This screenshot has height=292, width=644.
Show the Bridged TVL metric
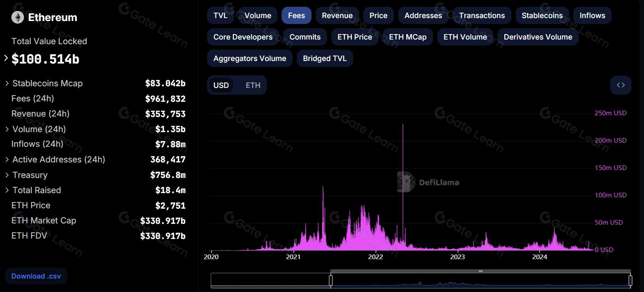[x=325, y=58]
